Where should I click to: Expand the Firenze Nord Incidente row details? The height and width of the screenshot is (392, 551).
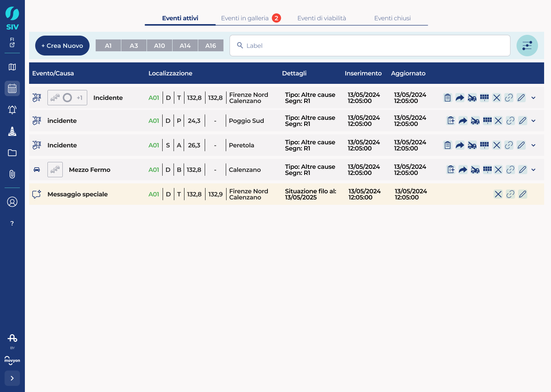[533, 98]
